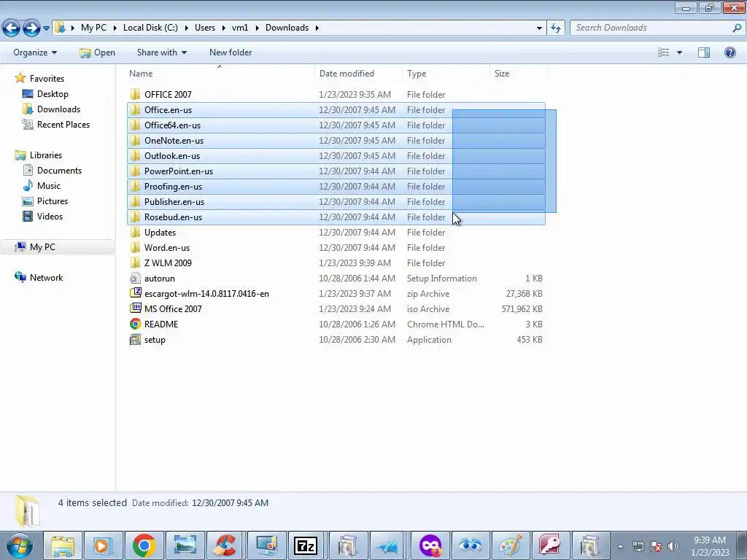The image size is (747, 560).
Task: Launch CCleaner from the taskbar
Action: 225,545
